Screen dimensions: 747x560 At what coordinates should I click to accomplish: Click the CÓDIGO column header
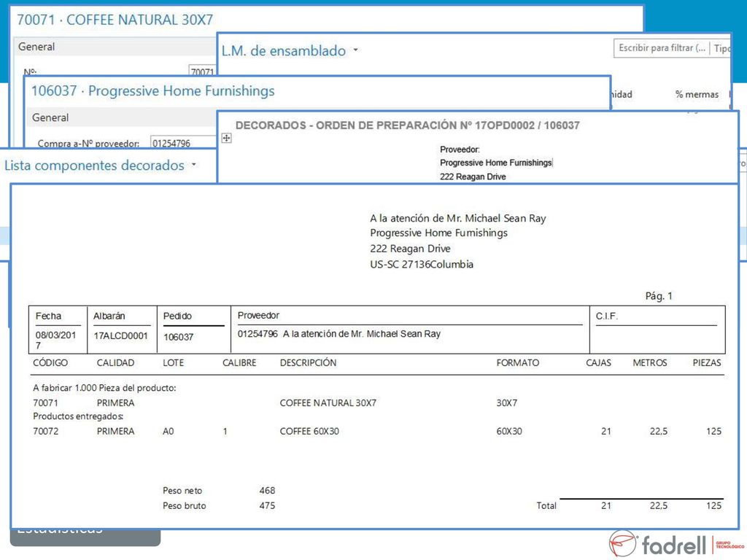click(x=50, y=363)
